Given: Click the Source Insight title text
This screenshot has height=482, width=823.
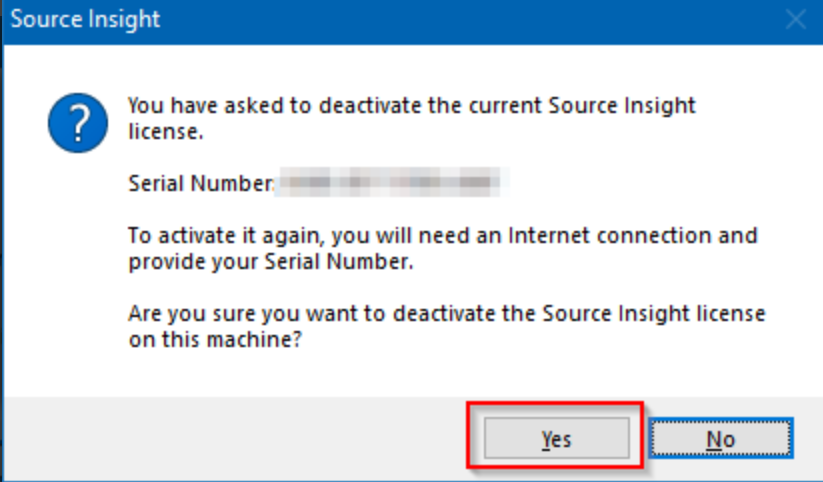Looking at the screenshot, I should 85,20.
